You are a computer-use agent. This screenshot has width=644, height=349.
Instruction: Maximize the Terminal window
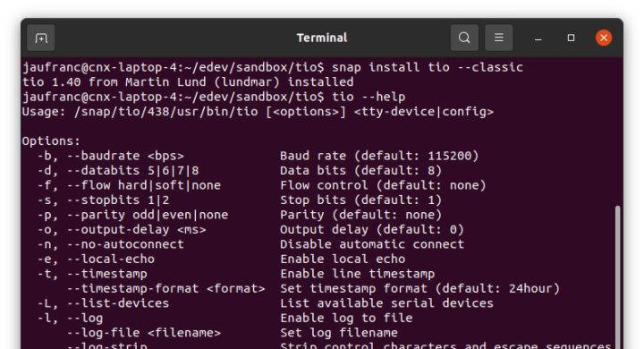click(571, 38)
